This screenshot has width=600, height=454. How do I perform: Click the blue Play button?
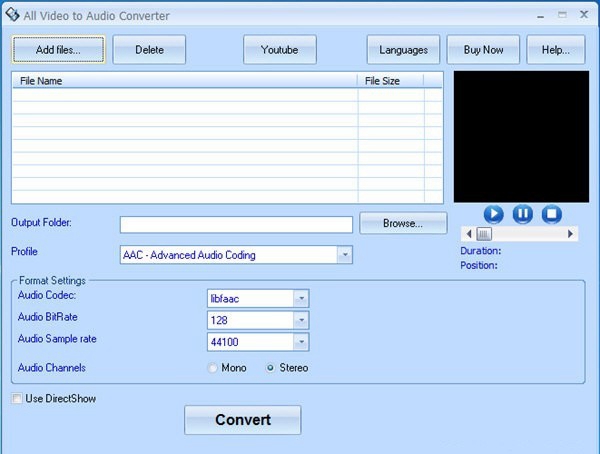pyautogui.click(x=493, y=214)
